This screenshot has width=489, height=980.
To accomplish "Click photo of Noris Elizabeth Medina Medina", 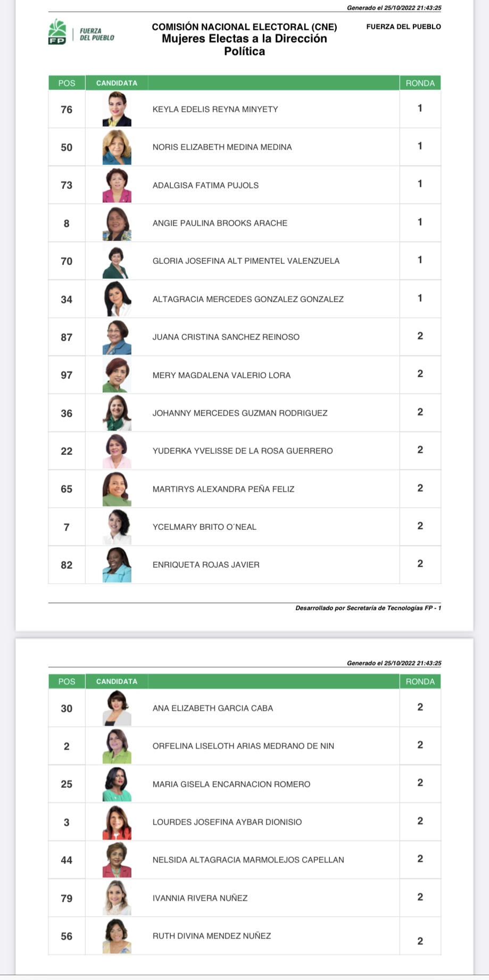I will click(117, 147).
